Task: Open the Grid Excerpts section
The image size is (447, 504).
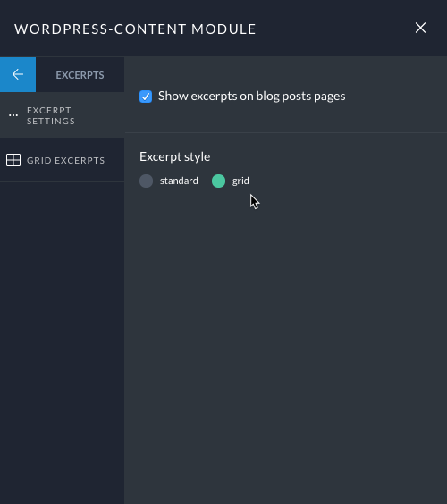Action: pyautogui.click(x=62, y=160)
